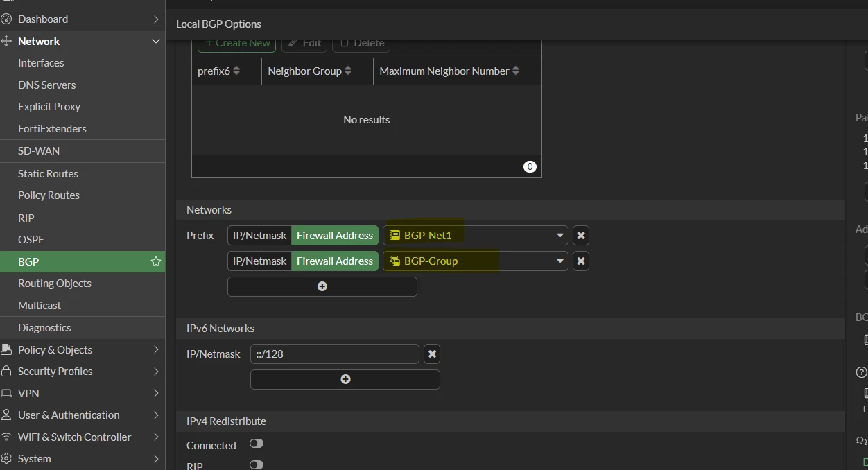Expand the VPN menu chevron
Image resolution: width=868 pixels, height=470 pixels.
click(156, 393)
